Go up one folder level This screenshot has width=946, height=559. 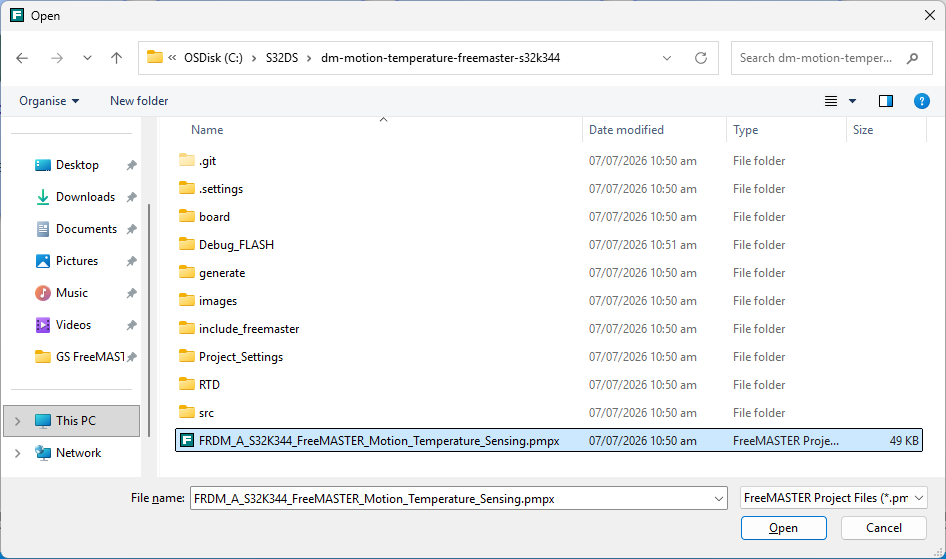coord(116,58)
